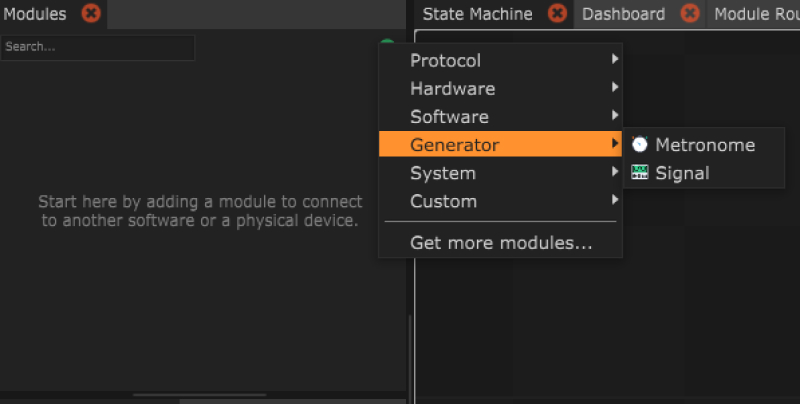This screenshot has height=404, width=800.
Task: Expand the System submenu arrow
Action: [x=614, y=173]
